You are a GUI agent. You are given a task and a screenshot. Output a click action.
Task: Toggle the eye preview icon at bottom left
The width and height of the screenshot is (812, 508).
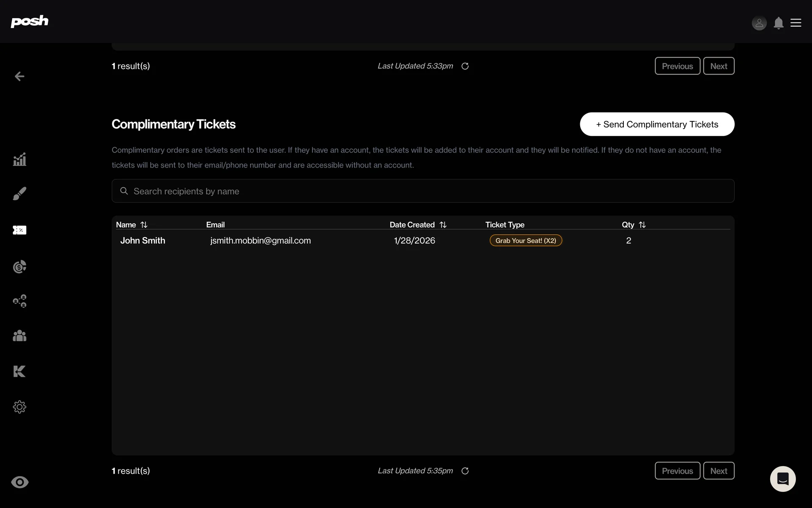point(19,482)
